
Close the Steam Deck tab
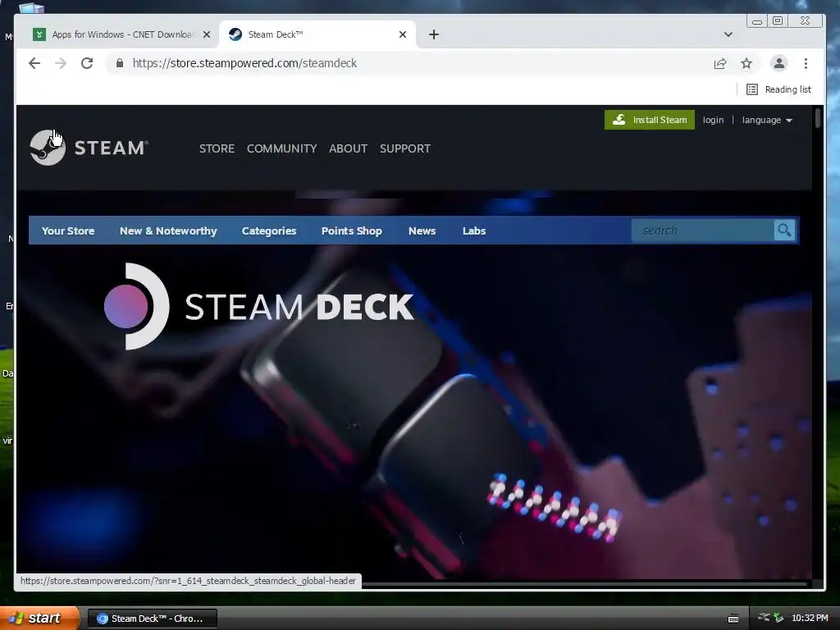coord(403,34)
